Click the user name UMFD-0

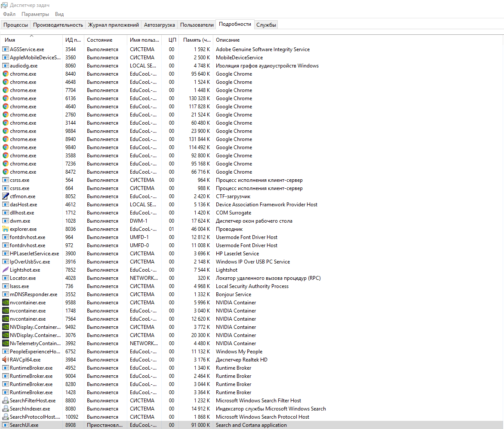139,245
